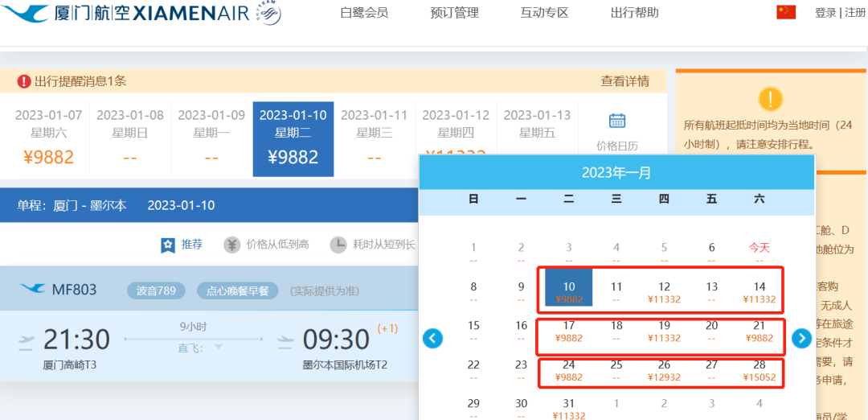Image resolution: width=868 pixels, height=420 pixels.
Task: Click the 9小时 flight duration text
Action: coord(194,327)
